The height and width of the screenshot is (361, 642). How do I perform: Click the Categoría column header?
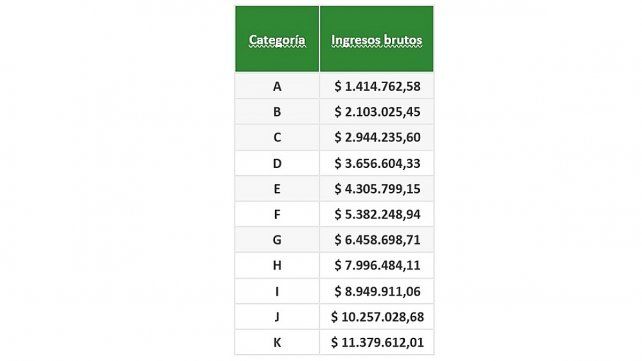[x=277, y=39]
